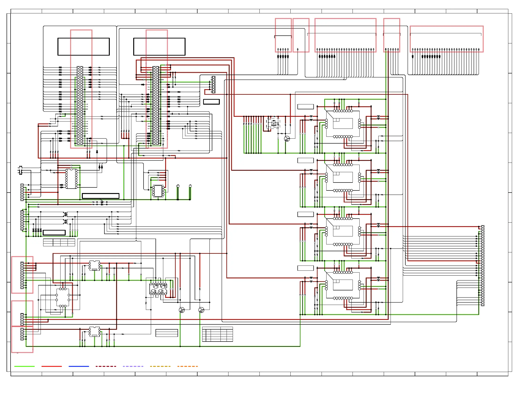Click the dashed dark red legend line

(106, 366)
